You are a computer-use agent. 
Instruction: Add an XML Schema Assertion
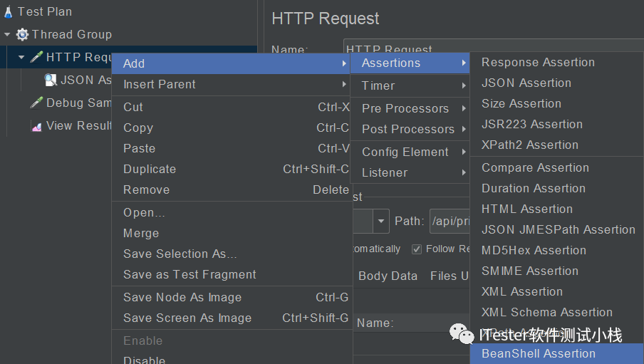pos(556,312)
